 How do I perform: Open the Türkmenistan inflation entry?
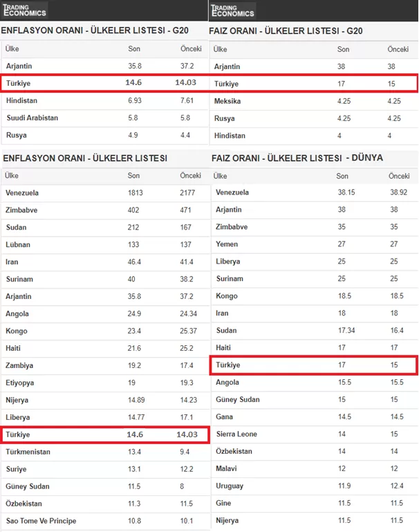click(29, 452)
